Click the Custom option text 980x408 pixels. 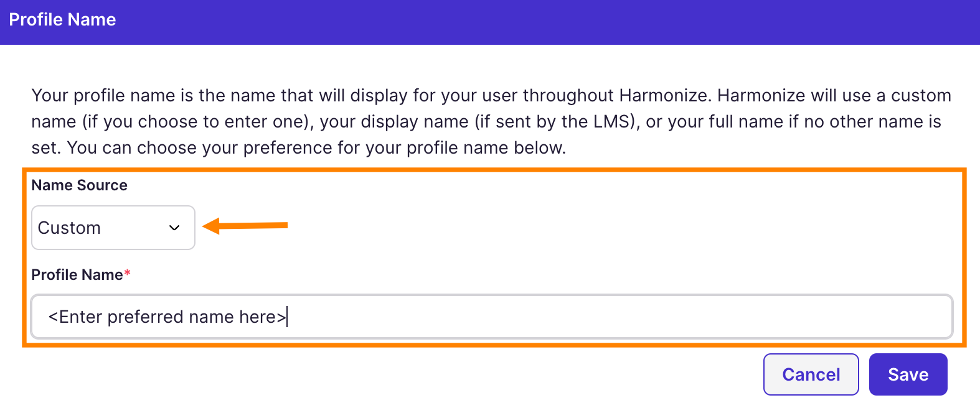coord(68,228)
